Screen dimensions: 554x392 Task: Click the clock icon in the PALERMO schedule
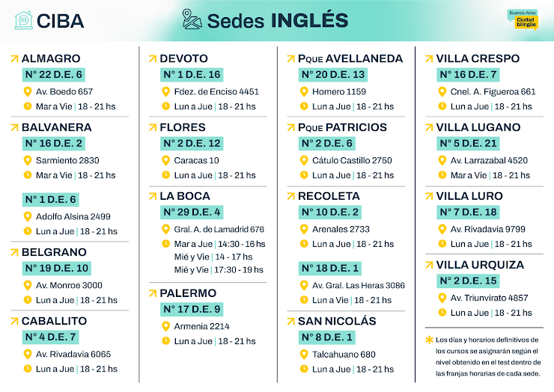pos(166,341)
